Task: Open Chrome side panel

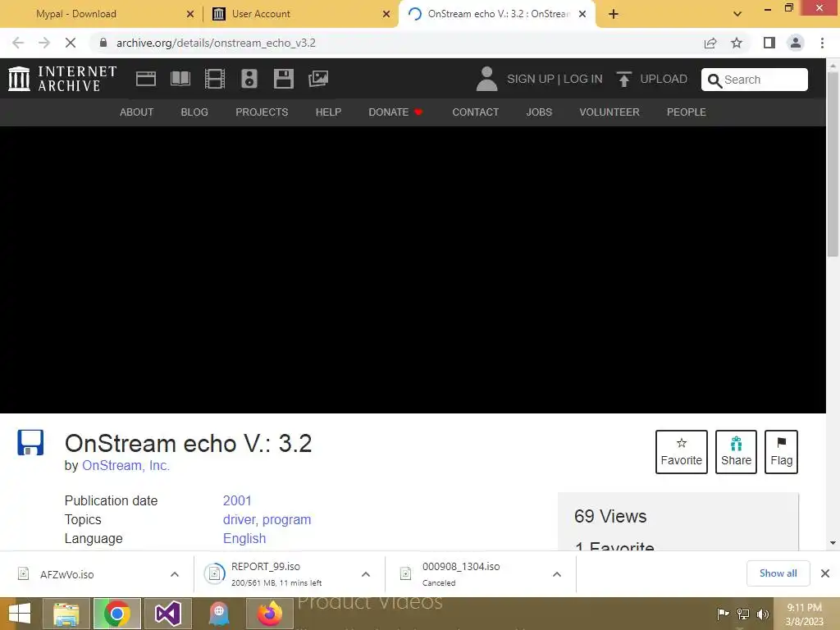Action: [x=769, y=43]
